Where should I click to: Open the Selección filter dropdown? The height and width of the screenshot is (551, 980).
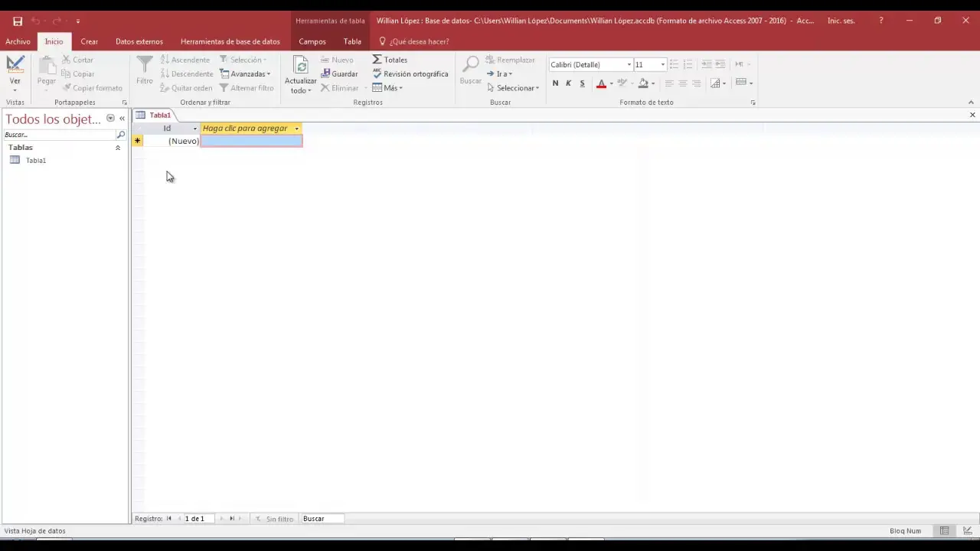(x=243, y=60)
